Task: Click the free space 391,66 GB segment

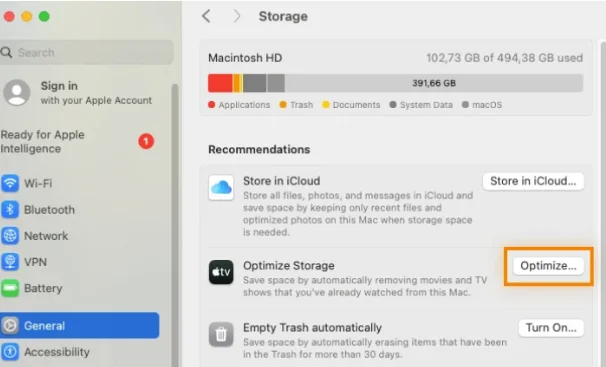Action: [434, 83]
